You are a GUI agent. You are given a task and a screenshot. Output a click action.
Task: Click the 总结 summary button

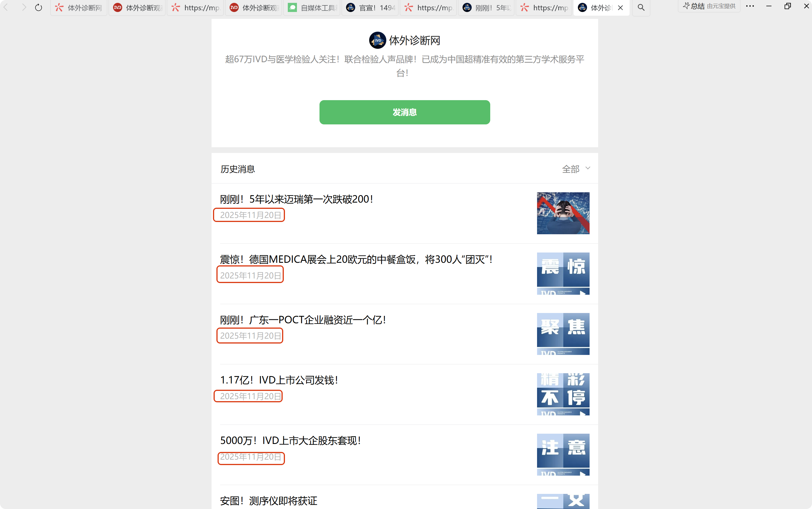pyautogui.click(x=709, y=6)
